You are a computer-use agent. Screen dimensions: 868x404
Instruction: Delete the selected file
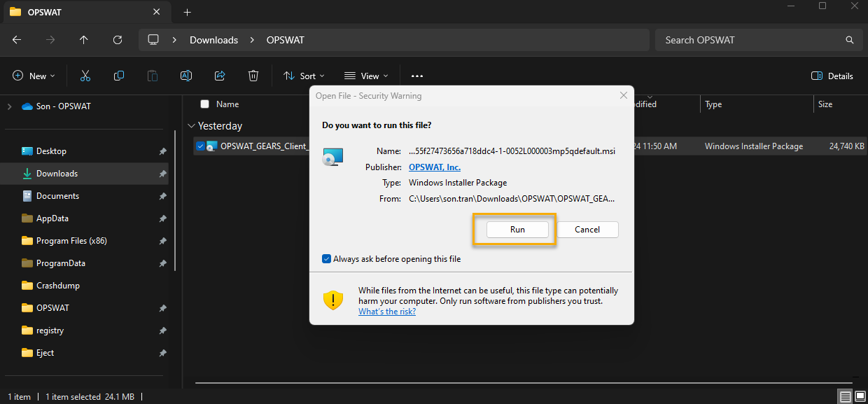pyautogui.click(x=253, y=76)
